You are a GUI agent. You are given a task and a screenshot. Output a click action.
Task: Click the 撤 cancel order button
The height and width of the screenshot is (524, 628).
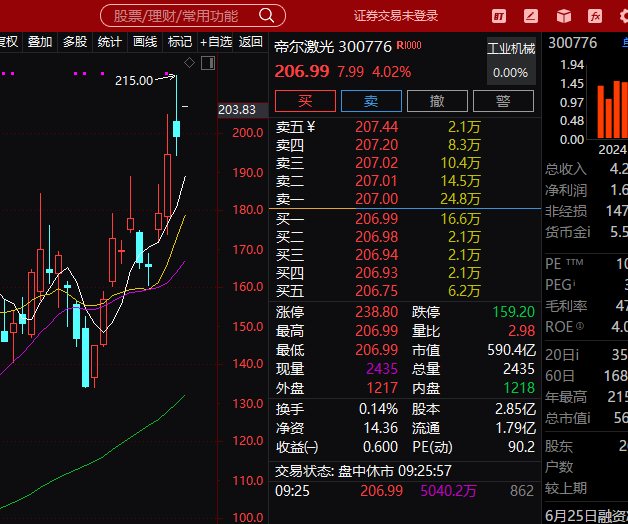[437, 101]
